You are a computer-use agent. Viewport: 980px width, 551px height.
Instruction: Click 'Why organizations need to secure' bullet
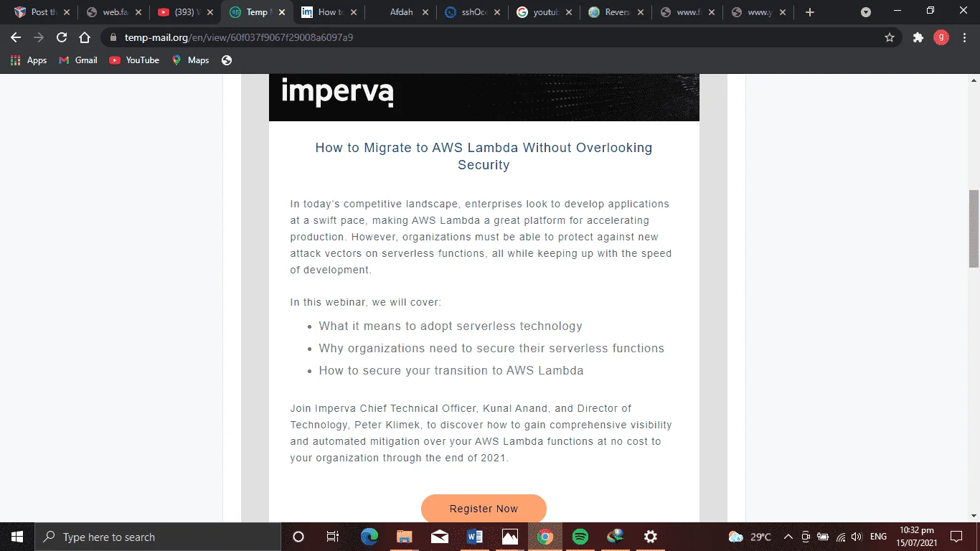tap(491, 348)
